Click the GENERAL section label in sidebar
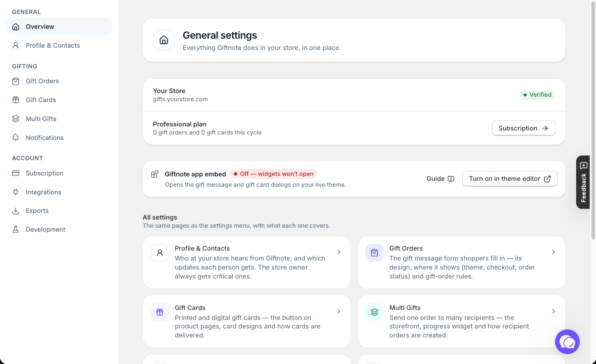This screenshot has height=364, width=596. (x=27, y=12)
